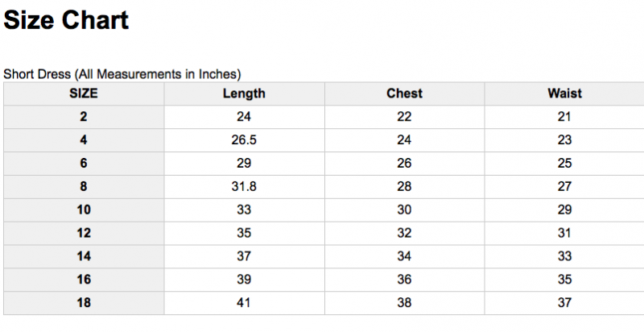
Task: Click the waist value 21 cell
Action: [x=564, y=117]
